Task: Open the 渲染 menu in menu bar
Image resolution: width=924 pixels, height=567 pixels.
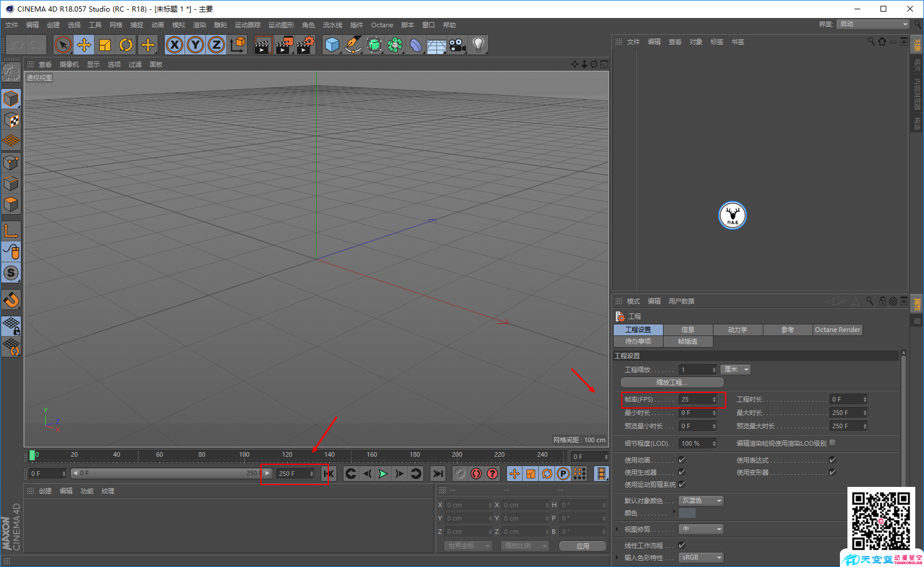Action: click(x=200, y=25)
